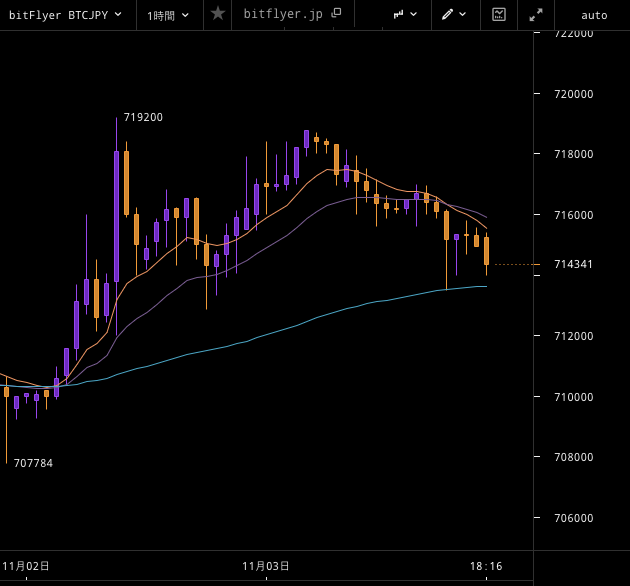Click the 18:16 time label
Viewport: 630px width, 586px height.
pos(486,567)
